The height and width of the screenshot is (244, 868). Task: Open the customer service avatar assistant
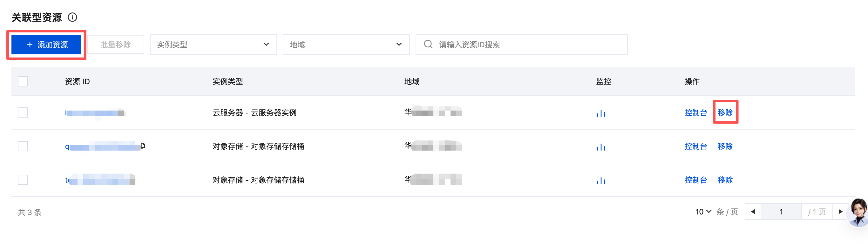[x=858, y=212]
